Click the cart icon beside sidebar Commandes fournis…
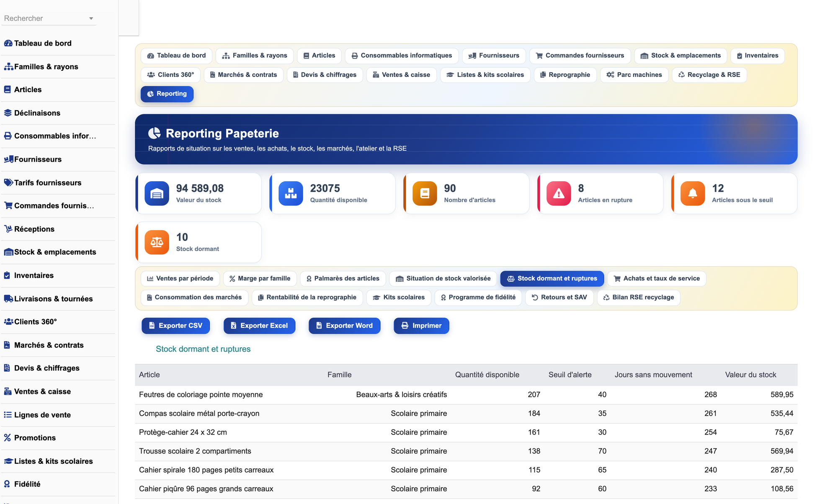Viewport: 815px width, 504px height. point(8,206)
